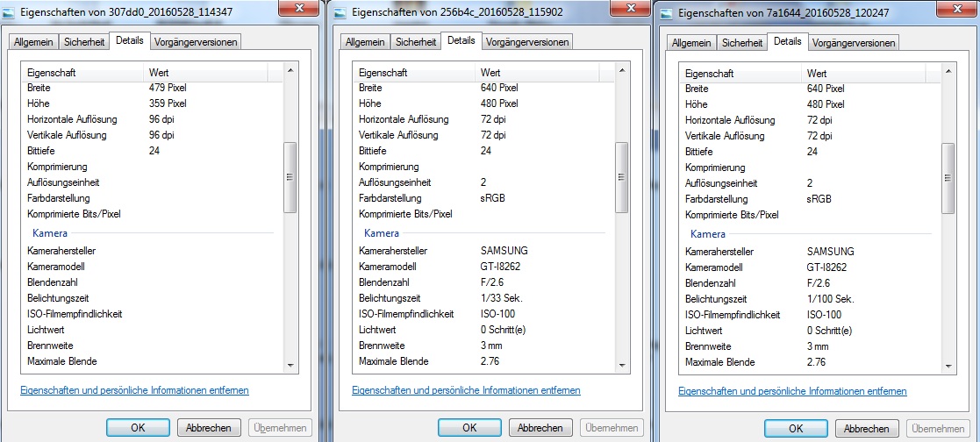The height and width of the screenshot is (442, 980).
Task: Select Vorgängerversionen tab in the 7a1644 window
Action: (x=853, y=42)
